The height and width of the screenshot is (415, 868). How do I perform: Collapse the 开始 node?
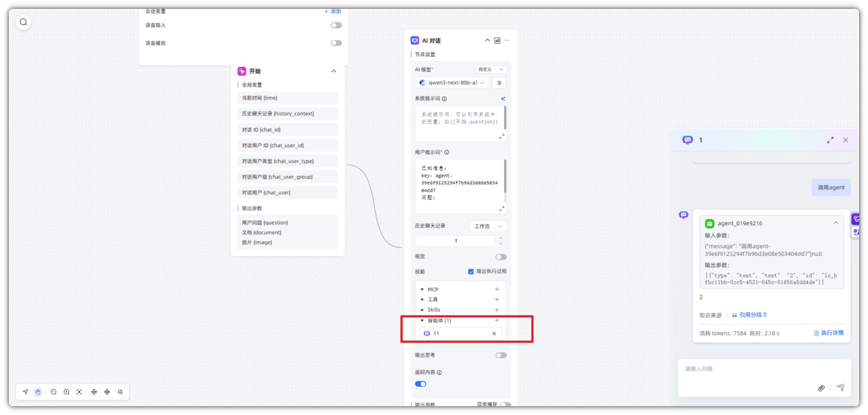[334, 71]
